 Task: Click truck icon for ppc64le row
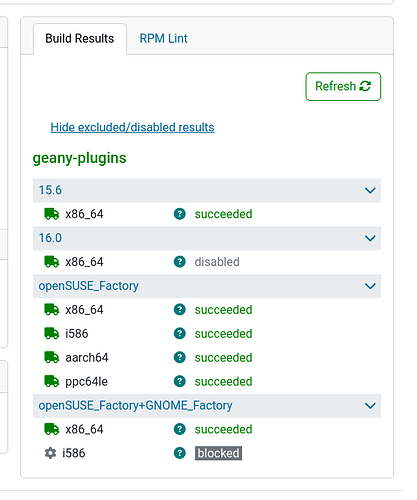52,382
